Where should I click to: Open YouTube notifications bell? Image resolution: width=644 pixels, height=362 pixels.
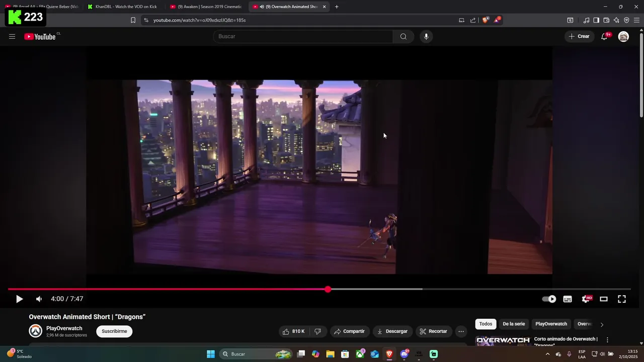pos(604,36)
